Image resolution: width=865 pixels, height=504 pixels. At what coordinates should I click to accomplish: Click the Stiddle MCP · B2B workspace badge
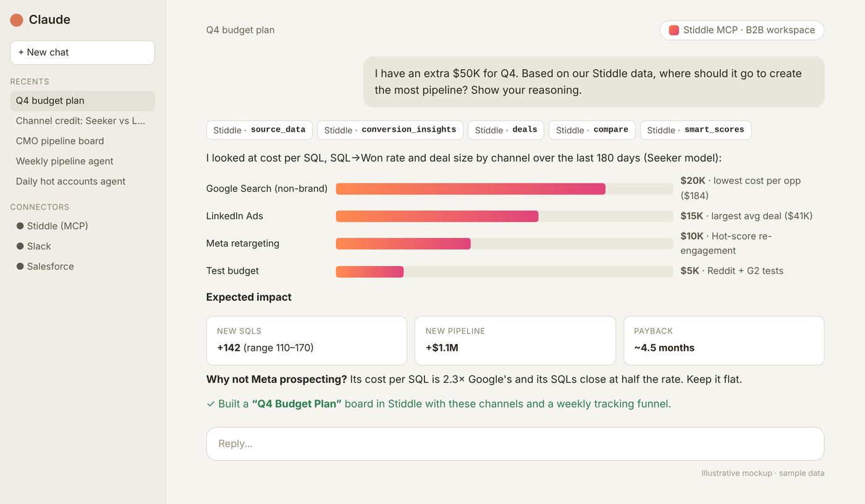741,30
